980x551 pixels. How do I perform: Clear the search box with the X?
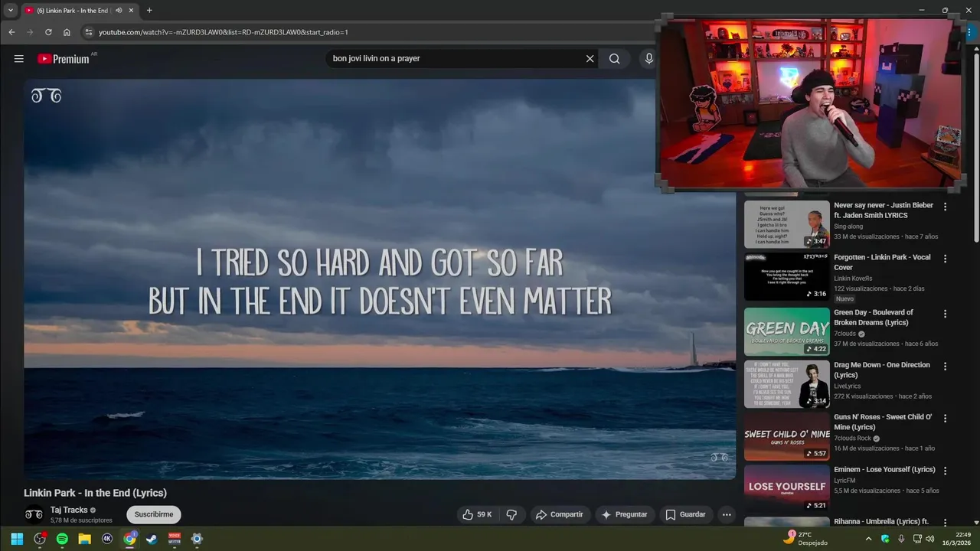click(x=590, y=59)
